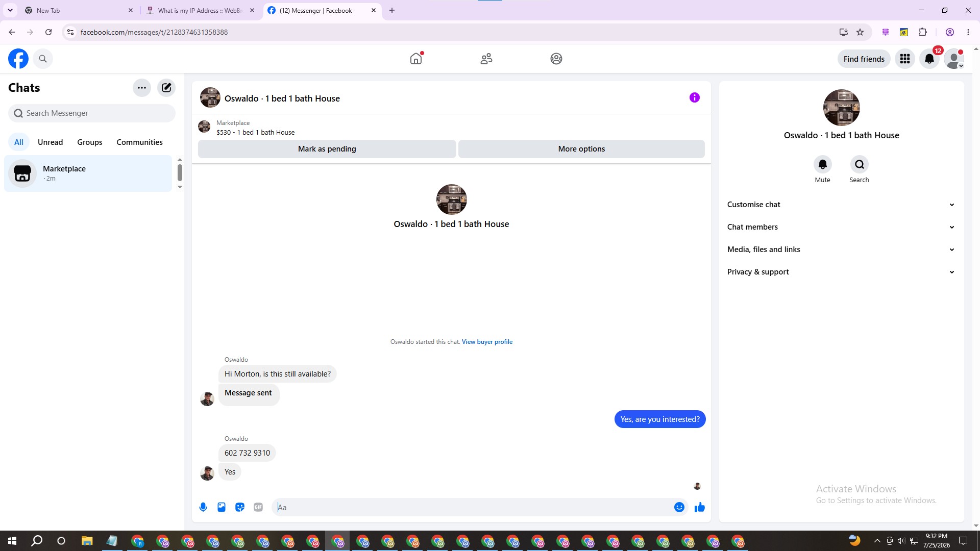Click the Yes, are you interested? message
980x551 pixels.
[x=660, y=419]
